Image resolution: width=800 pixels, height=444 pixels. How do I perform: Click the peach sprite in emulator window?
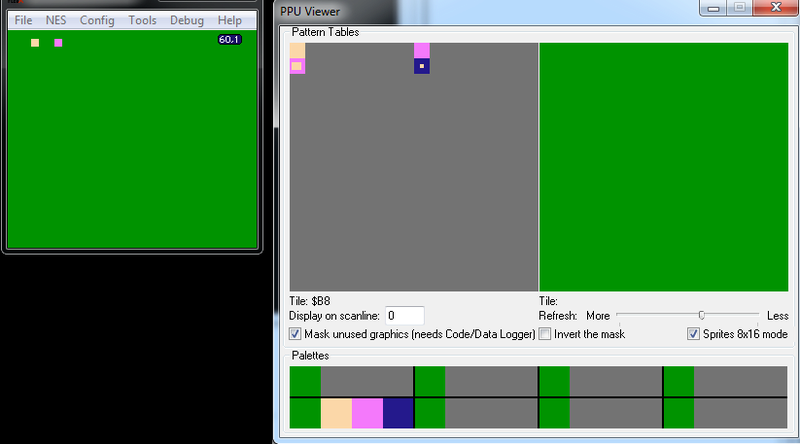pyautogui.click(x=35, y=43)
